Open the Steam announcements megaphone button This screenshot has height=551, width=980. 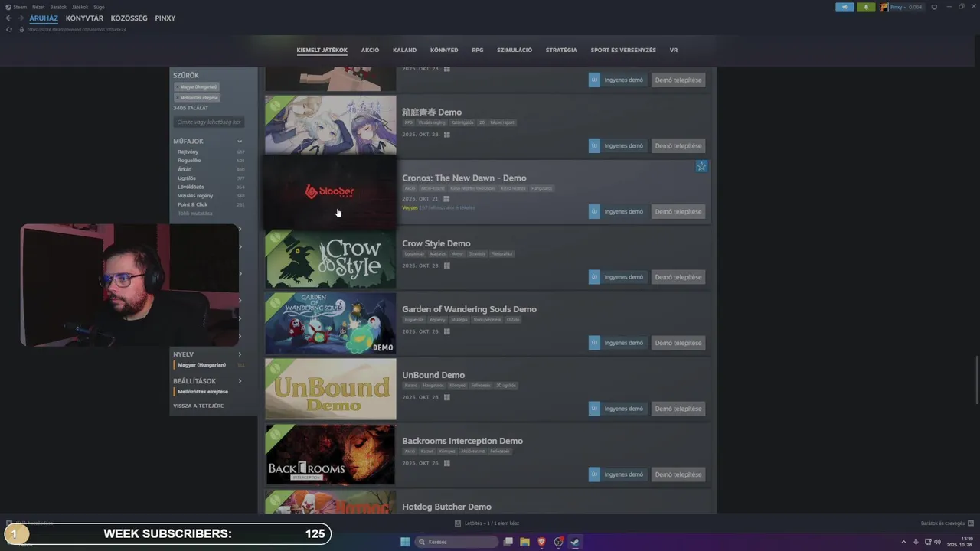[844, 7]
